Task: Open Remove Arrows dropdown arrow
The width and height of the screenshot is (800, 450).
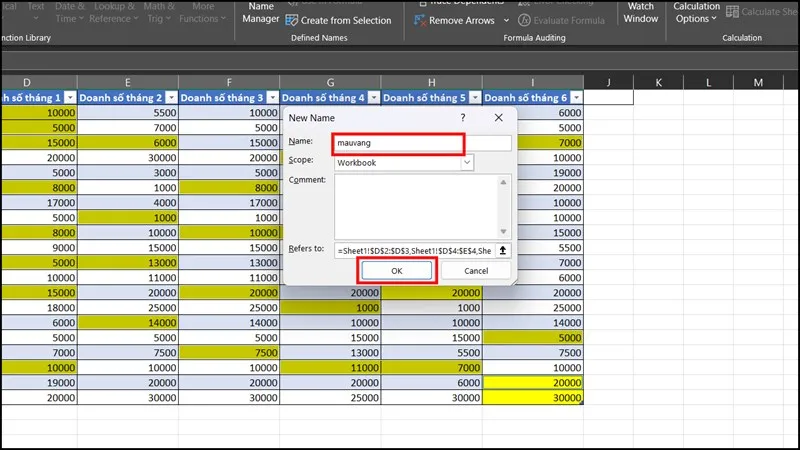Action: coord(506,20)
